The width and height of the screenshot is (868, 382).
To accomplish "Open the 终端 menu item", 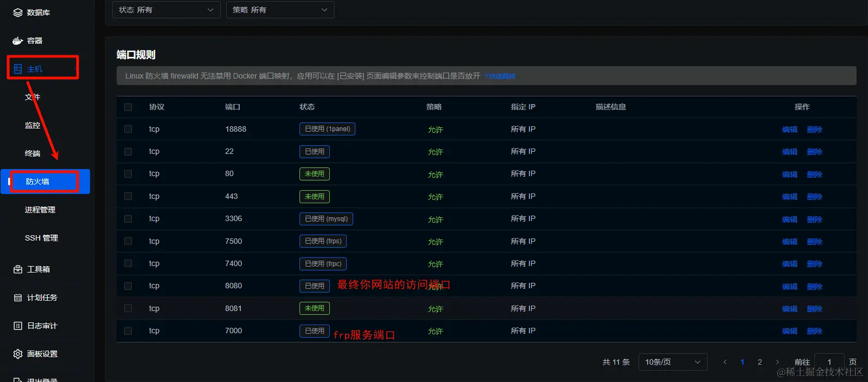I will [x=33, y=153].
